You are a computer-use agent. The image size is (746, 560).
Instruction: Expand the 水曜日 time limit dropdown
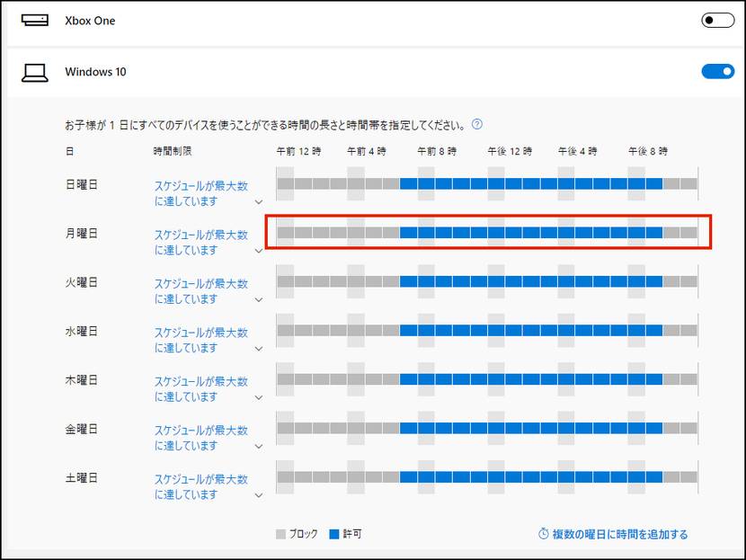click(x=259, y=349)
